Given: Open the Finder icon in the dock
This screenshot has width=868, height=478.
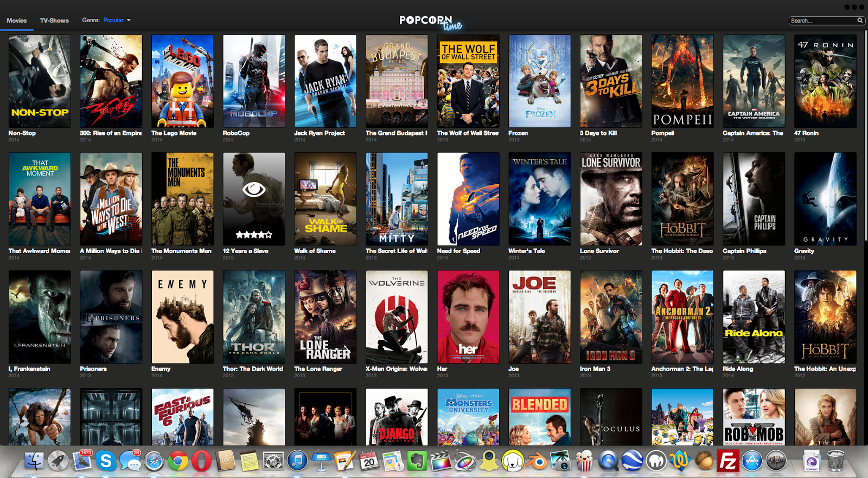Looking at the screenshot, I should tap(34, 461).
